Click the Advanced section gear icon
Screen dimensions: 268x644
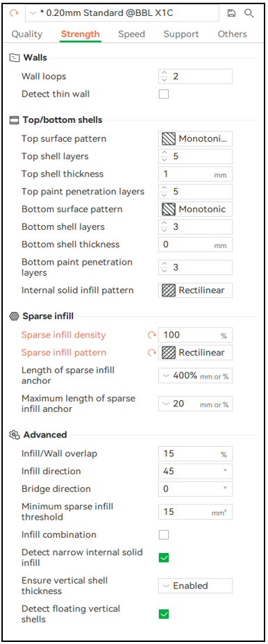15,434
